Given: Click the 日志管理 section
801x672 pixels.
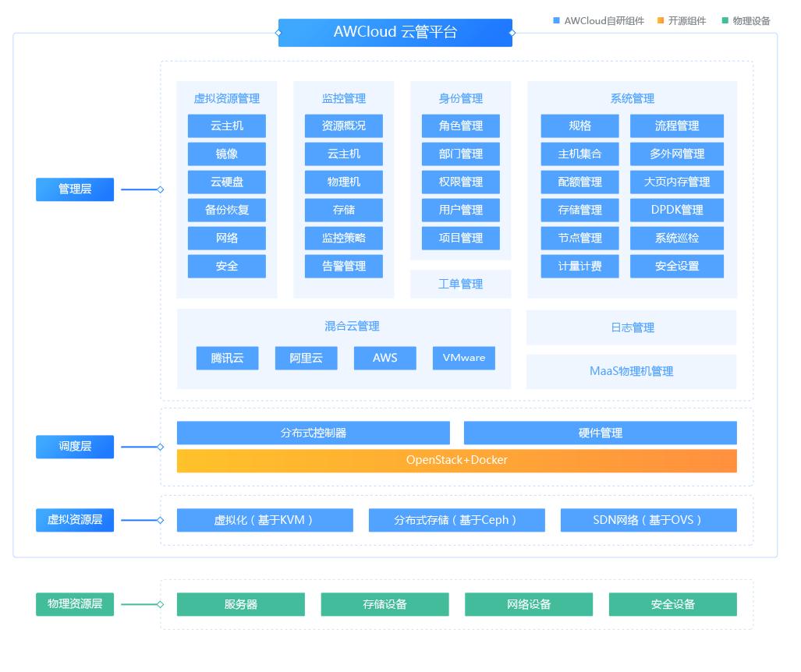Looking at the screenshot, I should pyautogui.click(x=631, y=327).
